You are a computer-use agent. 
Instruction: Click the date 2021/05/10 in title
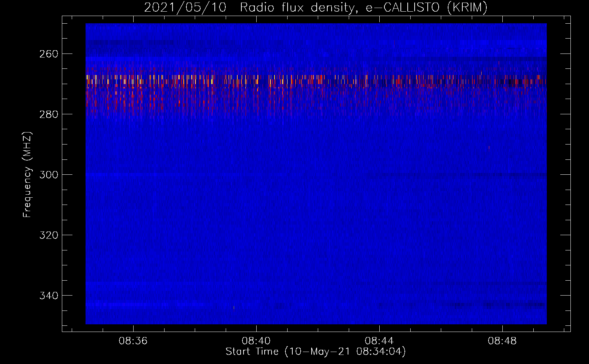point(185,8)
